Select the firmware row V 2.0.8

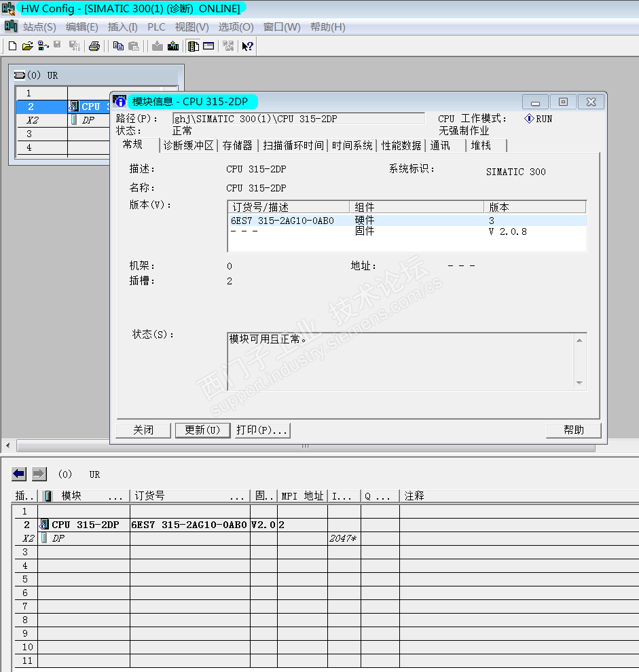(407, 231)
